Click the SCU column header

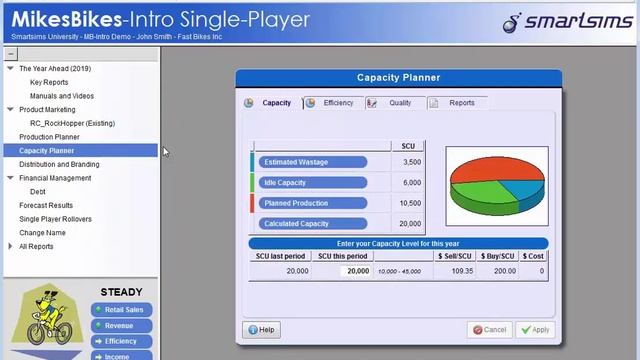pos(408,146)
